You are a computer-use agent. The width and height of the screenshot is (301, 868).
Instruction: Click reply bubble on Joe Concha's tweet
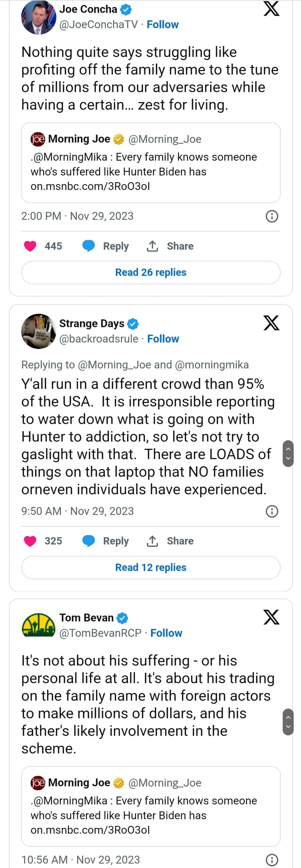point(88,246)
